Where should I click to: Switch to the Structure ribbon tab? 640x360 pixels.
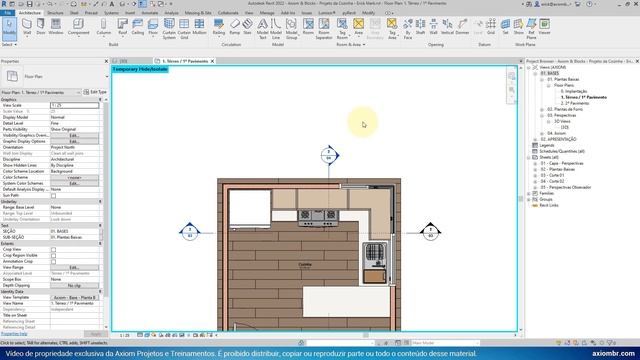click(x=55, y=13)
